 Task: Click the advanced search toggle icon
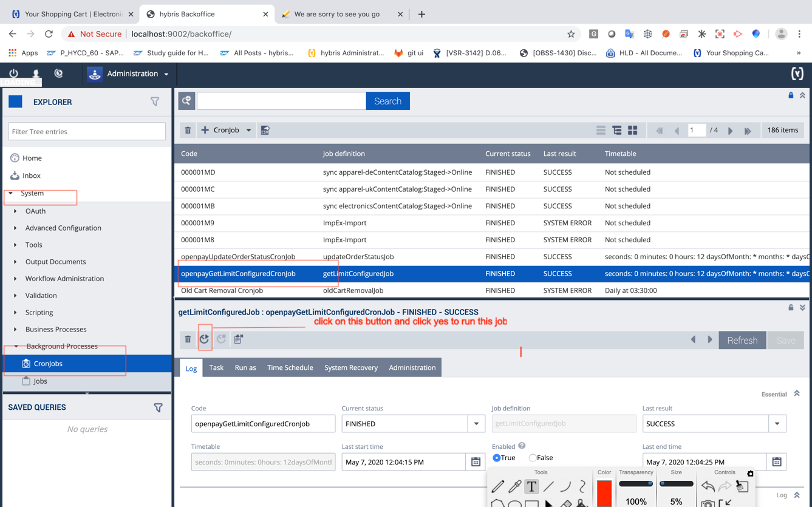[186, 101]
